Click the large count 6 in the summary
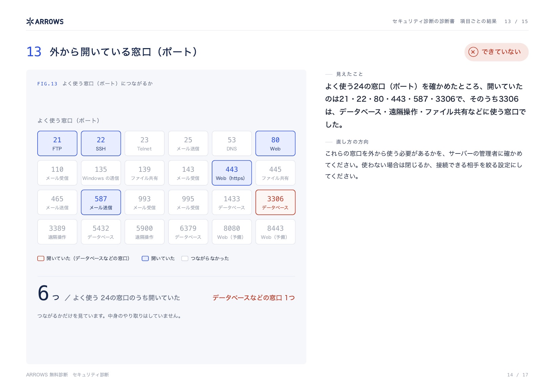 pos(43,293)
